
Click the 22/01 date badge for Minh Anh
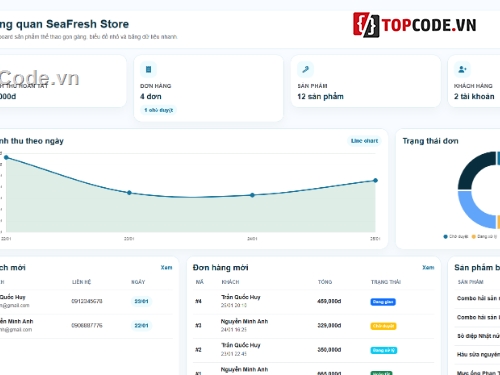click(141, 326)
